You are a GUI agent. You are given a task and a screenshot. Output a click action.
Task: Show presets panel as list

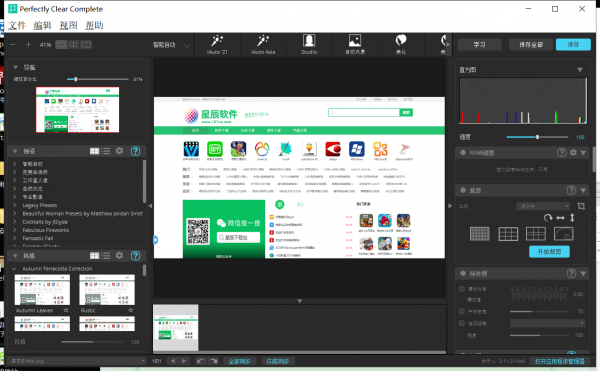tap(106, 151)
